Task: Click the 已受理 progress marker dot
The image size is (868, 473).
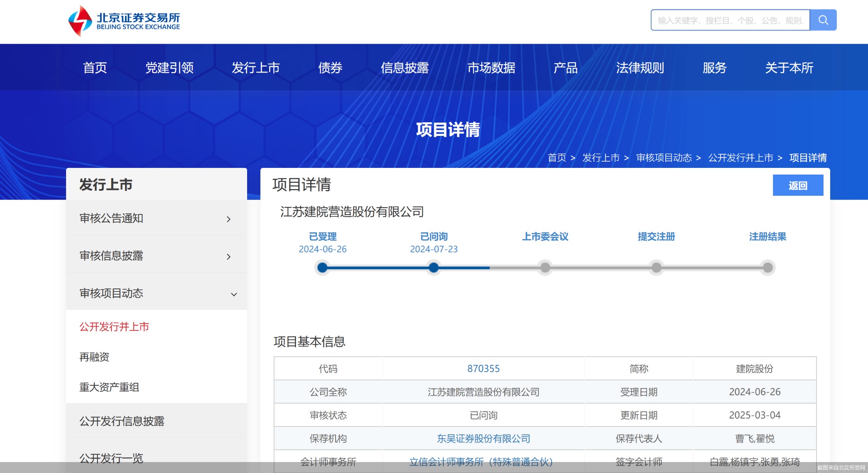Action: [x=322, y=267]
